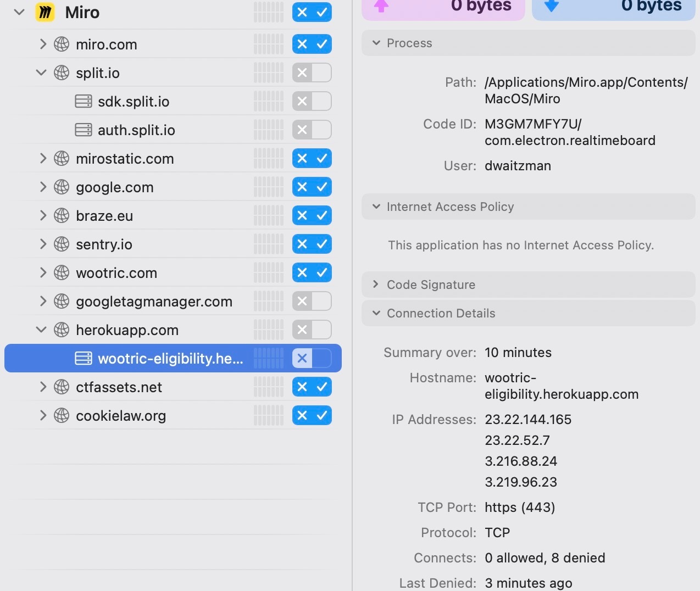Toggle the deny switch for herokuapp.com
The height and width of the screenshot is (591, 700).
point(312,330)
